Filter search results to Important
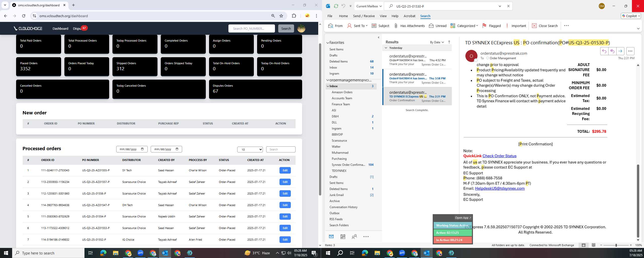The image size is (644, 258). (515, 26)
